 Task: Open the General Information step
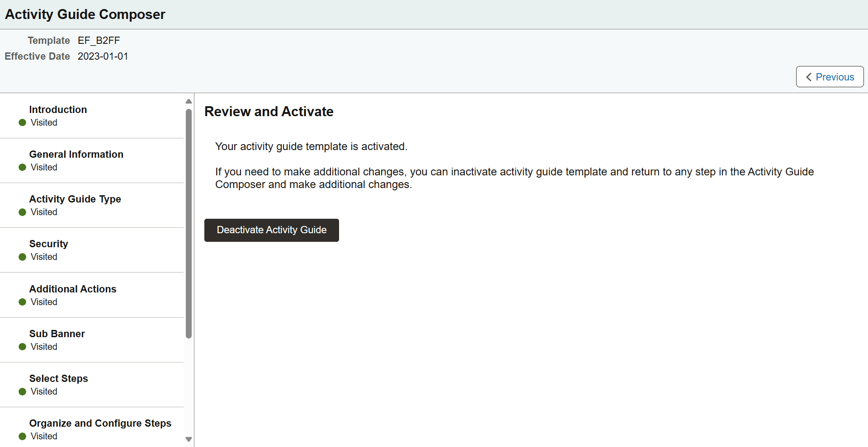(76, 154)
